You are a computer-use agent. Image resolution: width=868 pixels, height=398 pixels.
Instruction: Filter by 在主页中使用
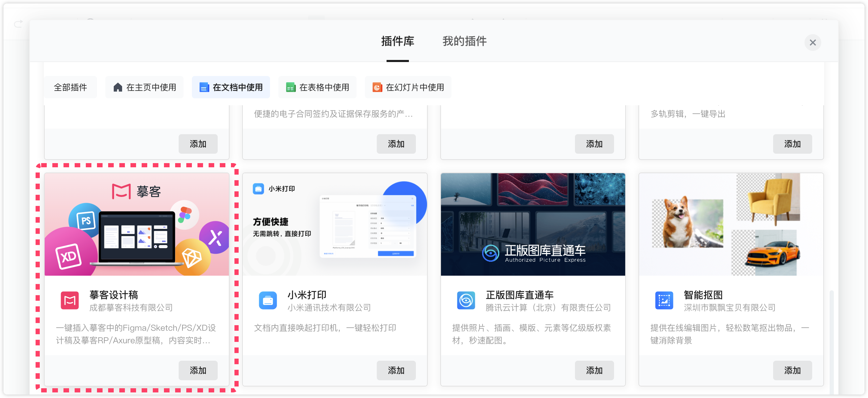coord(144,87)
